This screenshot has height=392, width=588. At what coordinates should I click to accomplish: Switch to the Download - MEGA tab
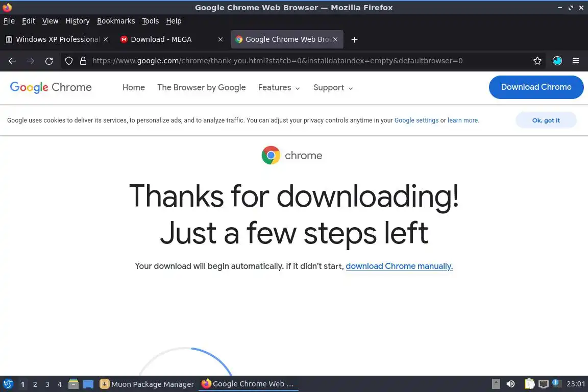point(171,39)
